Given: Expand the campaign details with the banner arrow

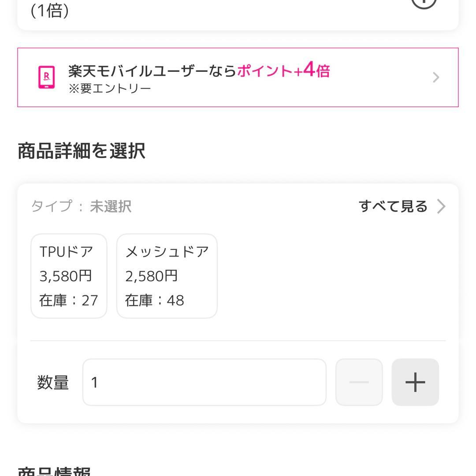Looking at the screenshot, I should [x=436, y=77].
